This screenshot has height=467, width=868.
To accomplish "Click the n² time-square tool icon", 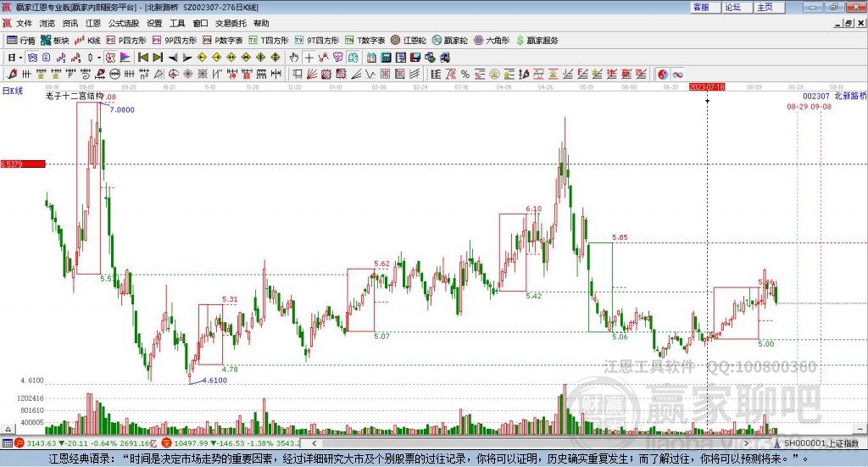I will point(144,74).
